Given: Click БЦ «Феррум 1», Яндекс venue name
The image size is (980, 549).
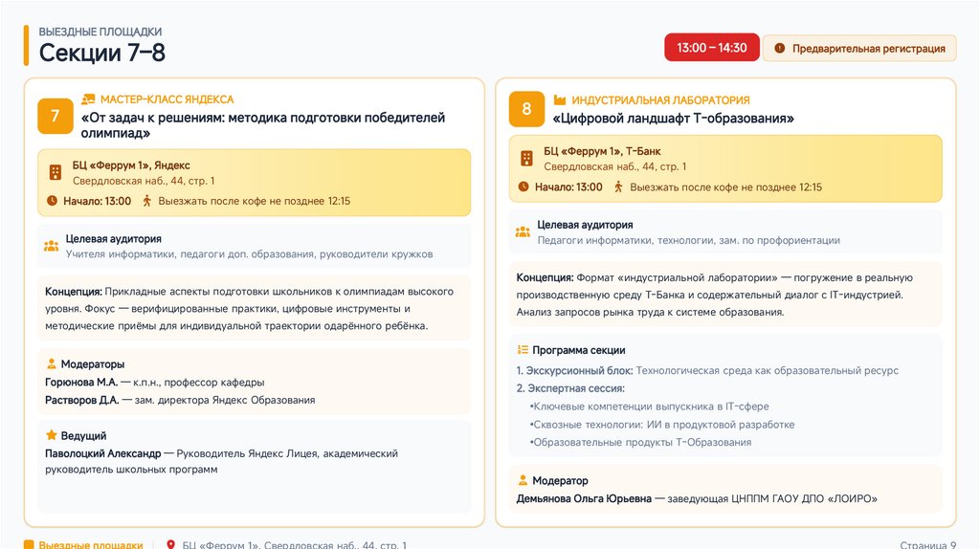Looking at the screenshot, I should pos(131,165).
